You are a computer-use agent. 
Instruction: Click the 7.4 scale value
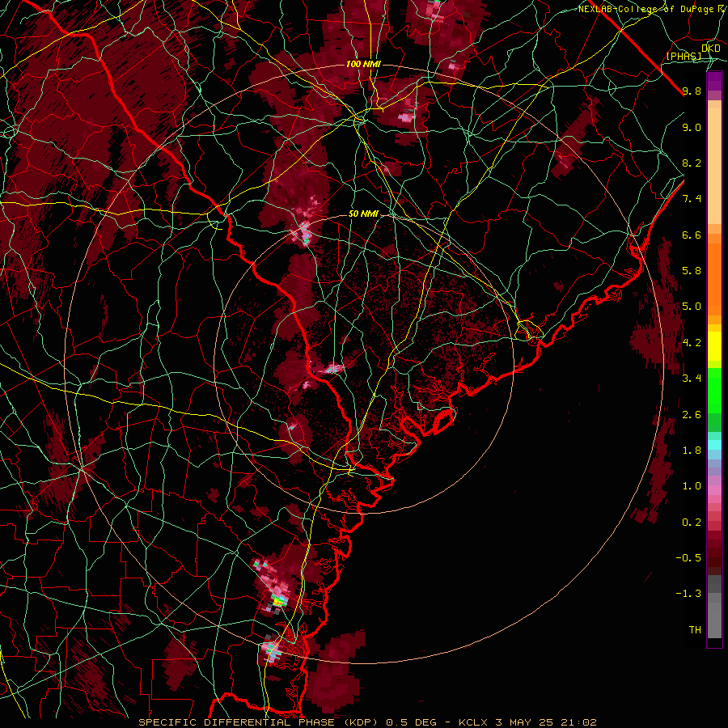pyautogui.click(x=692, y=199)
